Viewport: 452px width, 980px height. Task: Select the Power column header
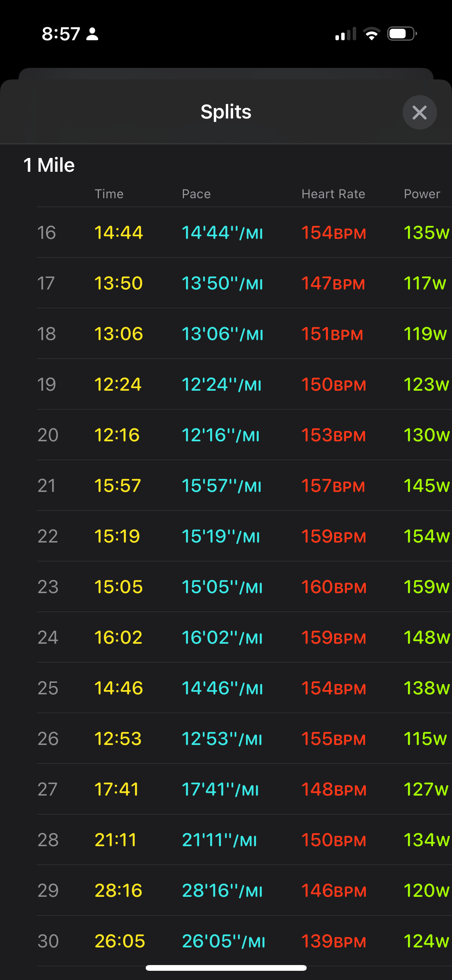click(x=422, y=194)
